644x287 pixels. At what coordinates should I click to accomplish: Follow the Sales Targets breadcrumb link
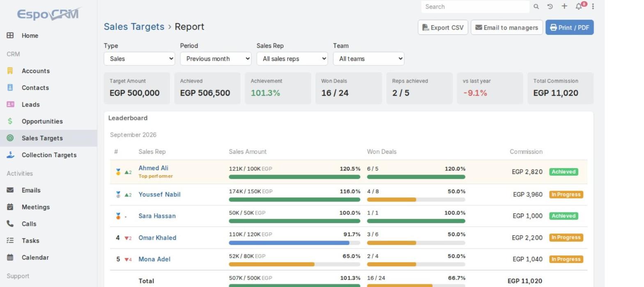point(134,27)
